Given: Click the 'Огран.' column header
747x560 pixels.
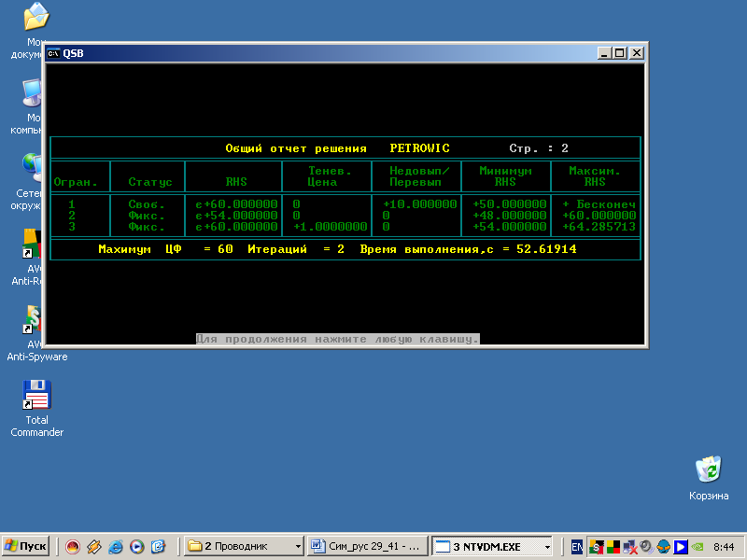Looking at the screenshot, I should (x=76, y=182).
